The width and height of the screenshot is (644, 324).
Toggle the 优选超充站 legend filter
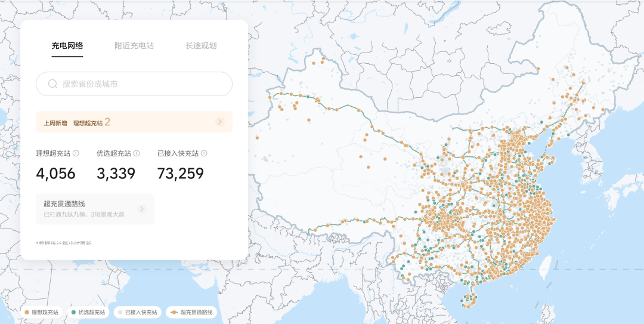(x=88, y=312)
